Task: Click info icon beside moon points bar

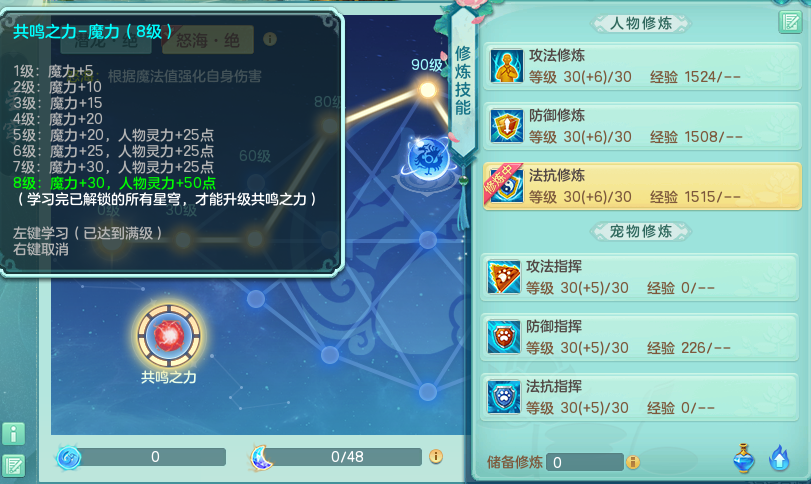Action: [436, 457]
